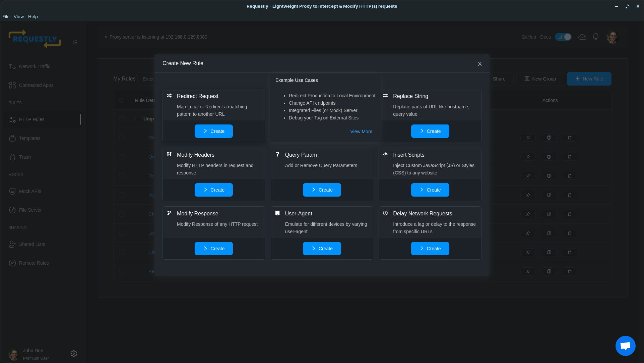This screenshot has height=363, width=644.
Task: Toggle checkbox of the rule starting 'Ch'
Action: tap(122, 214)
